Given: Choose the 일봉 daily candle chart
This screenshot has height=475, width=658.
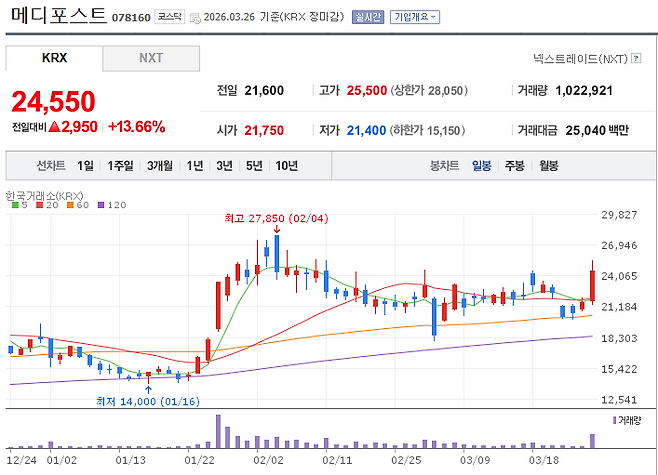Looking at the screenshot, I should pos(481,166).
